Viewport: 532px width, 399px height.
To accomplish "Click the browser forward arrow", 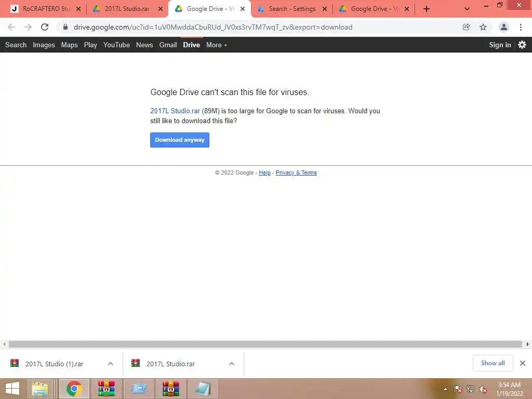I will [28, 27].
